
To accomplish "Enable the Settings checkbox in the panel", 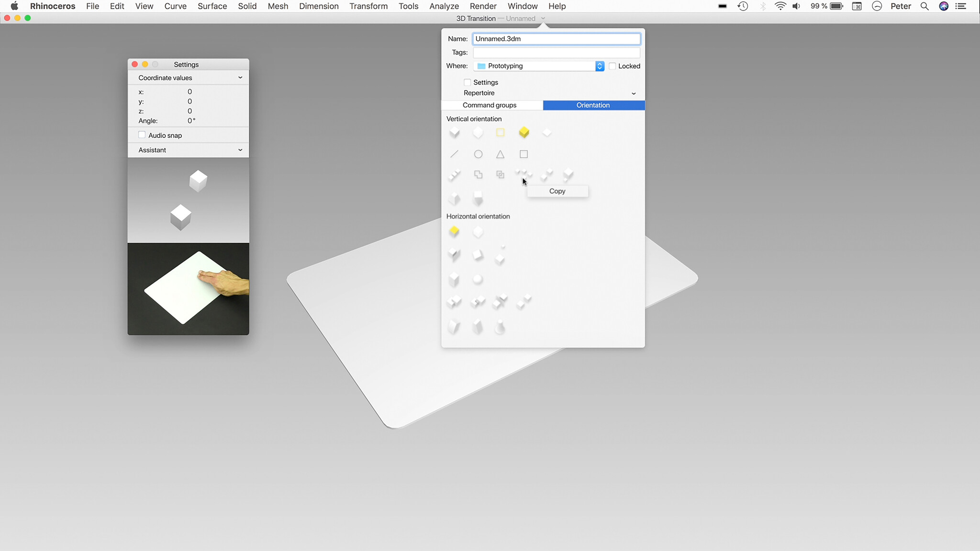I will tap(467, 81).
